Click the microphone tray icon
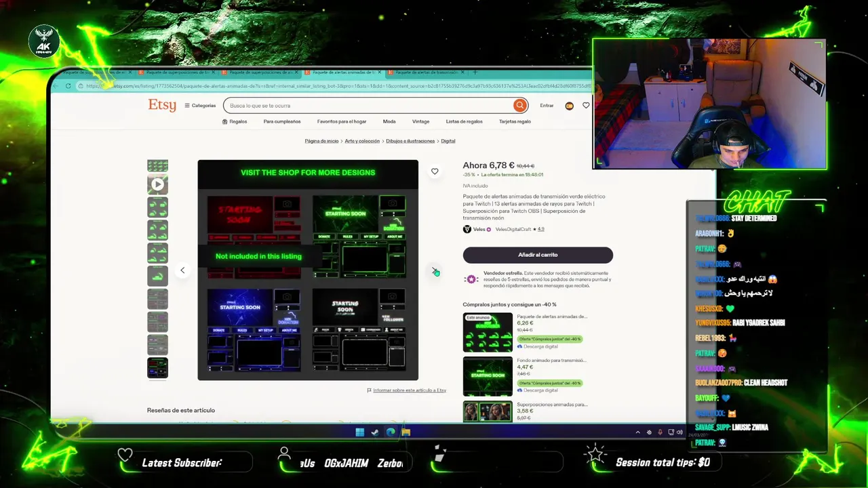 click(660, 432)
